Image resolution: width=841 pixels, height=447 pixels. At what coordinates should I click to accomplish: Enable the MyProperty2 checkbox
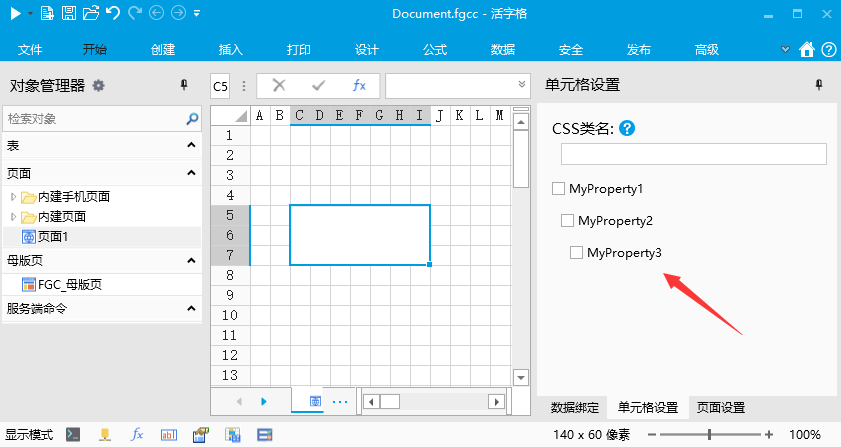tap(567, 221)
